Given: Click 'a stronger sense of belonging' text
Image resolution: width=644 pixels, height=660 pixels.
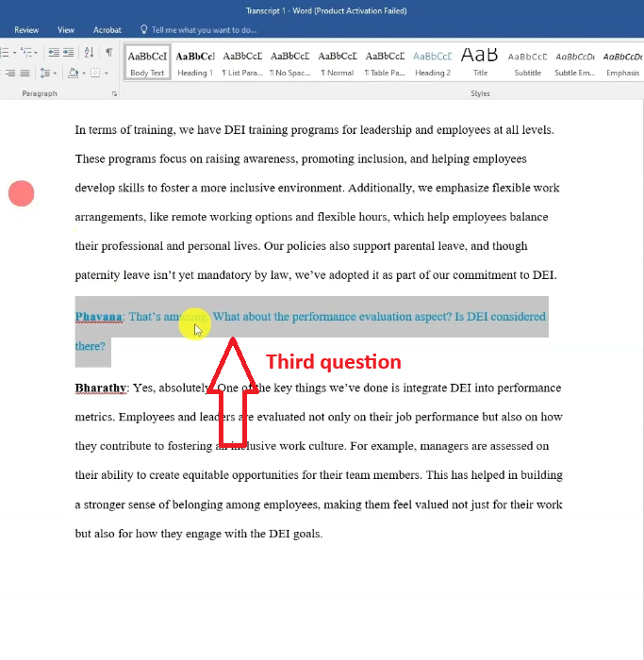Looking at the screenshot, I should (149, 504).
